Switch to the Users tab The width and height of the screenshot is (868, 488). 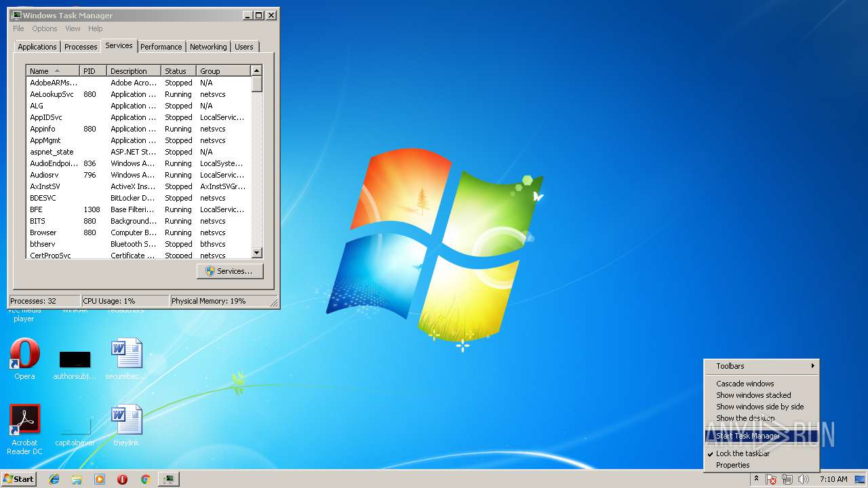(x=244, y=47)
